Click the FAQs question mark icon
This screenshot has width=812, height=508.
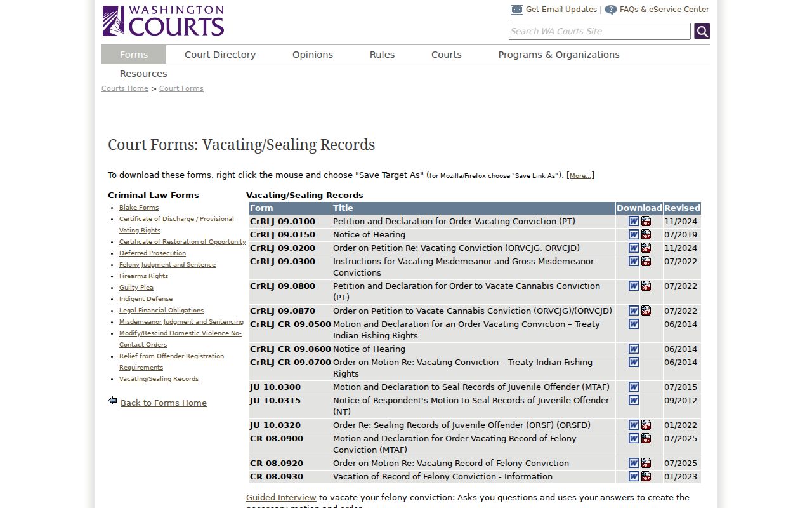pos(610,10)
